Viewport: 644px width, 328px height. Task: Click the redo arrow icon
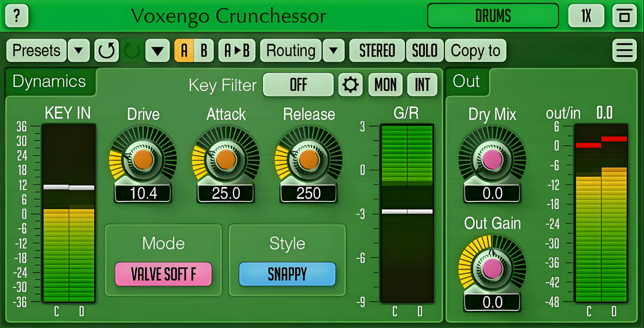[x=132, y=50]
